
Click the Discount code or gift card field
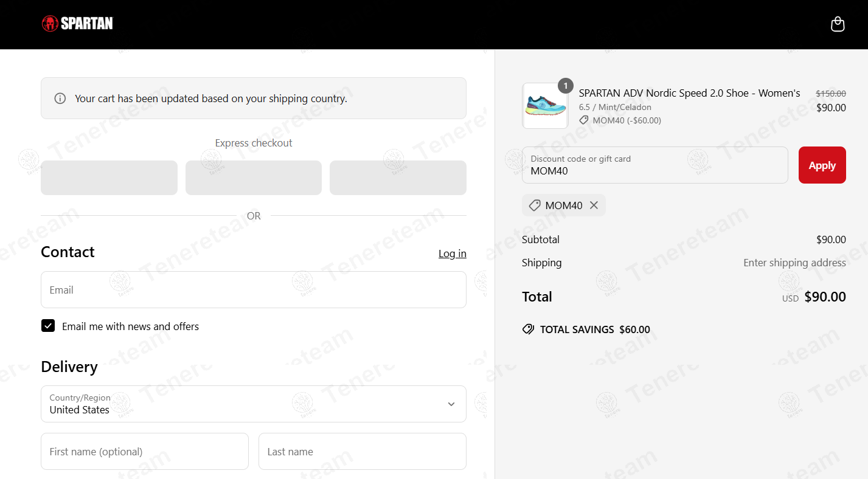point(655,165)
